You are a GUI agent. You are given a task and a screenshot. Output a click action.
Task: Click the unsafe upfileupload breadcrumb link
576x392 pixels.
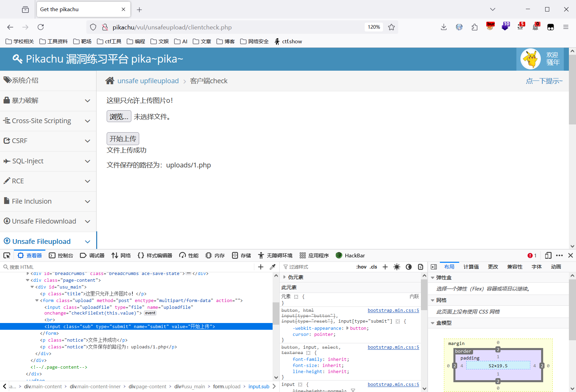click(x=148, y=81)
